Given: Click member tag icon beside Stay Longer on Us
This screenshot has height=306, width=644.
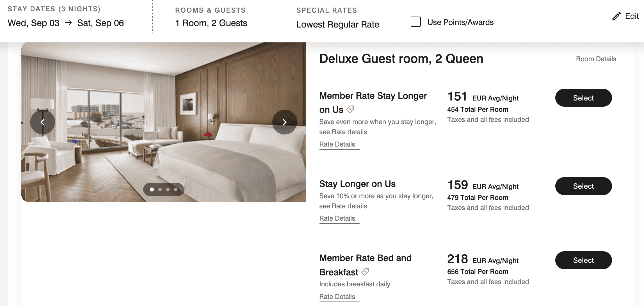Looking at the screenshot, I should [x=350, y=109].
